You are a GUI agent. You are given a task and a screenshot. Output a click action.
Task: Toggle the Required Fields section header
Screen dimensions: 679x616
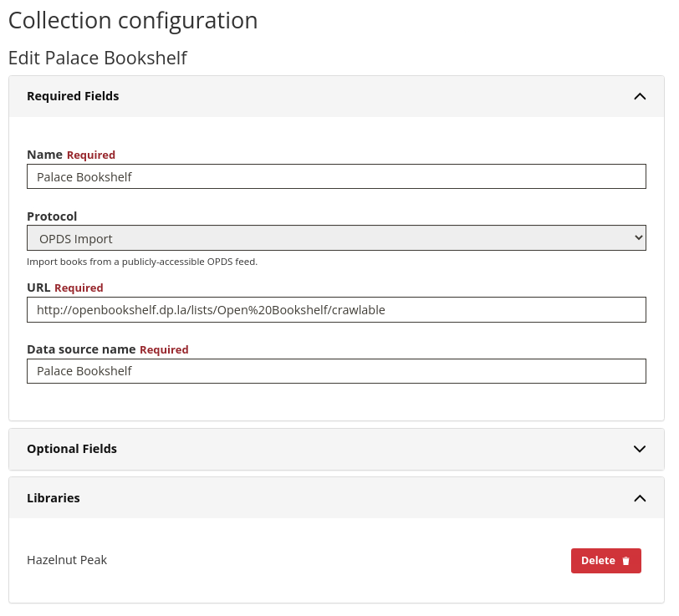[73, 96]
